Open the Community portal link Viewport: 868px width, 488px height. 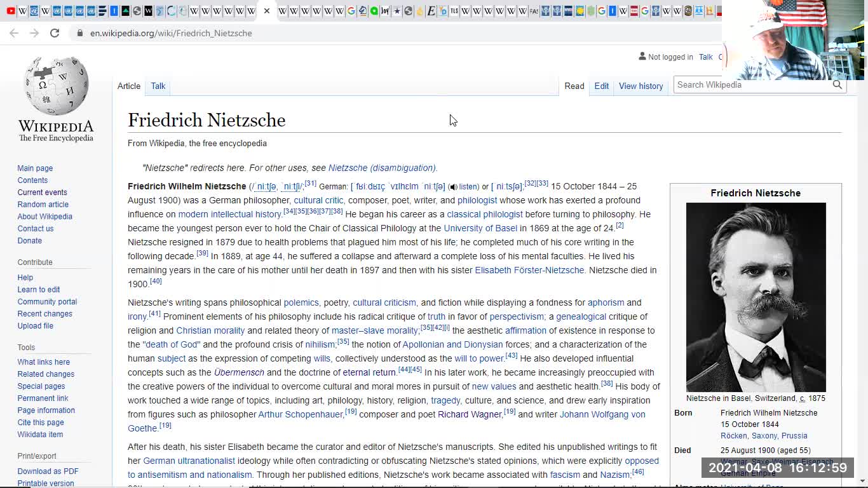pos(47,302)
